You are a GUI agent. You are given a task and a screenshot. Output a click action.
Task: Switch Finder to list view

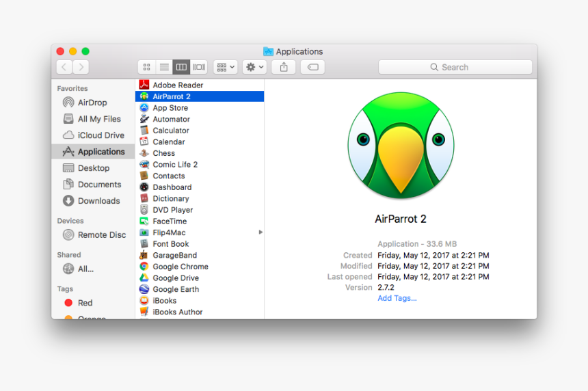[x=164, y=67]
